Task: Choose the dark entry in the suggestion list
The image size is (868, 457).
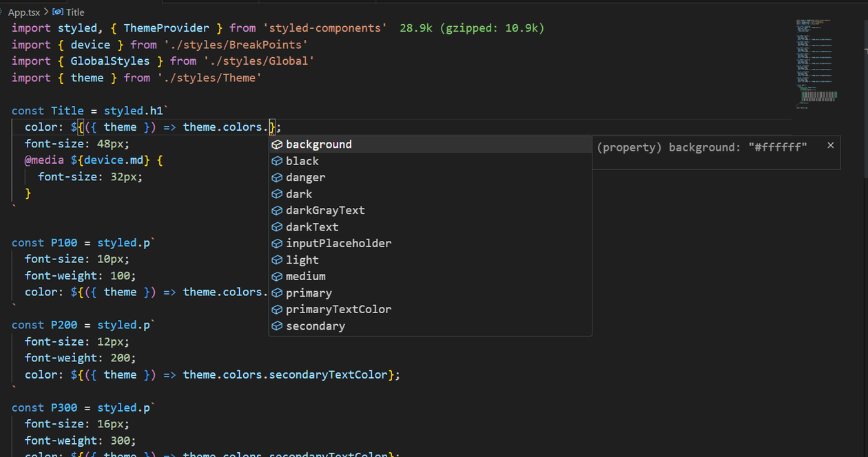Action: [299, 194]
